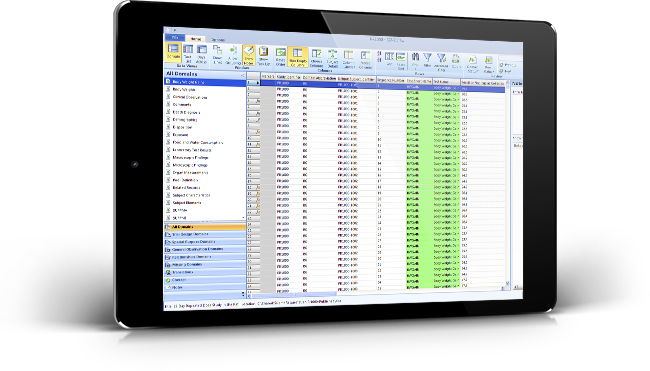Toggle the Allow Grouping option
Image resolution: width=650 pixels, height=371 pixels.
[x=233, y=55]
